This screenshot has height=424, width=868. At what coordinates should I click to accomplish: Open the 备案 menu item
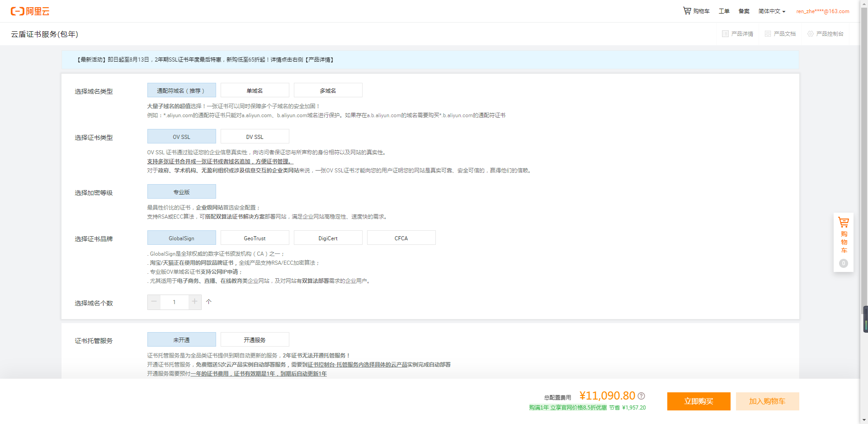pos(744,11)
